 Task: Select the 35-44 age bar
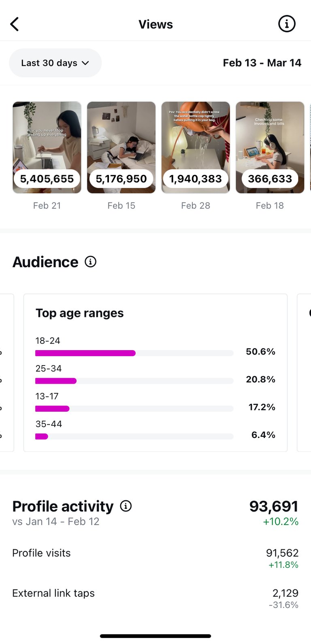(x=134, y=436)
